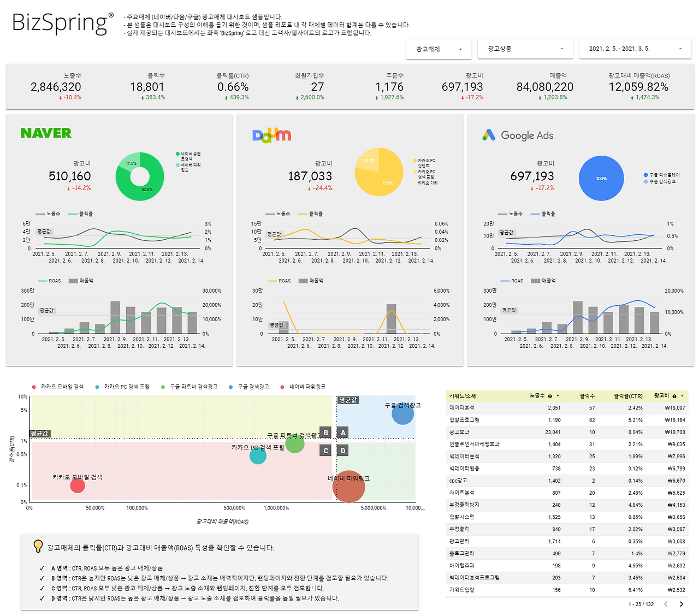Toggle sort arrow on 노출수 column
699x616 pixels.
(x=558, y=396)
